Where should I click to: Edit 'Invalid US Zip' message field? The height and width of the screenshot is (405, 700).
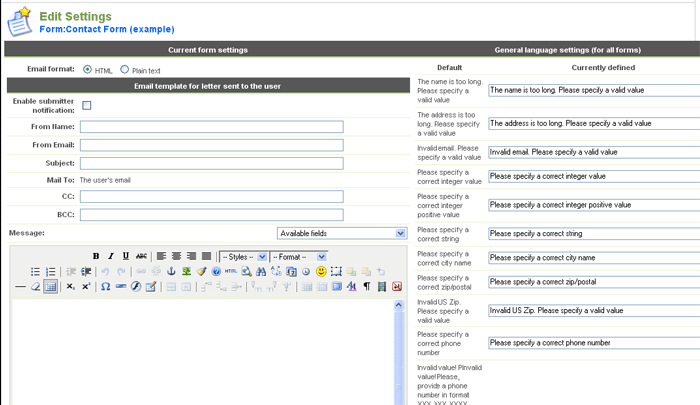coord(594,310)
